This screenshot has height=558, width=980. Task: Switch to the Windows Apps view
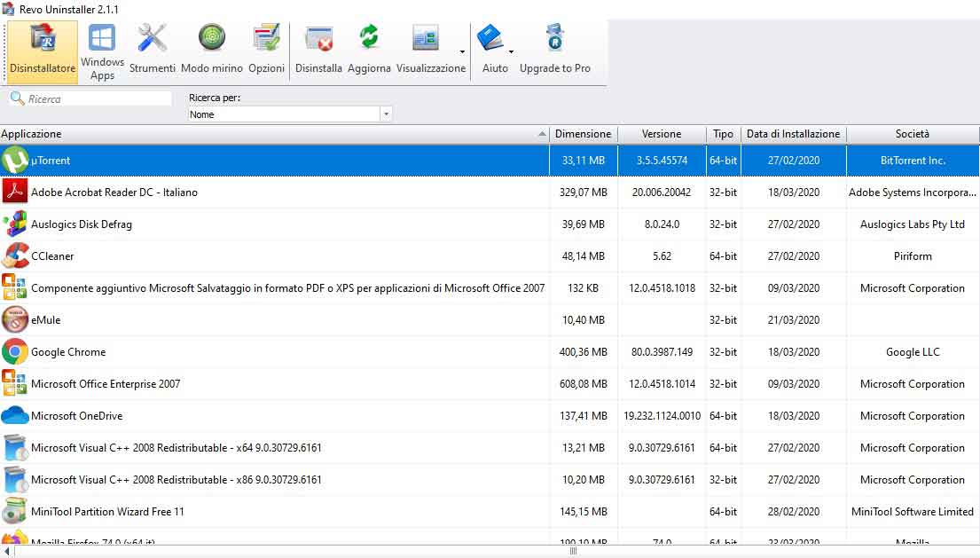coord(102,51)
